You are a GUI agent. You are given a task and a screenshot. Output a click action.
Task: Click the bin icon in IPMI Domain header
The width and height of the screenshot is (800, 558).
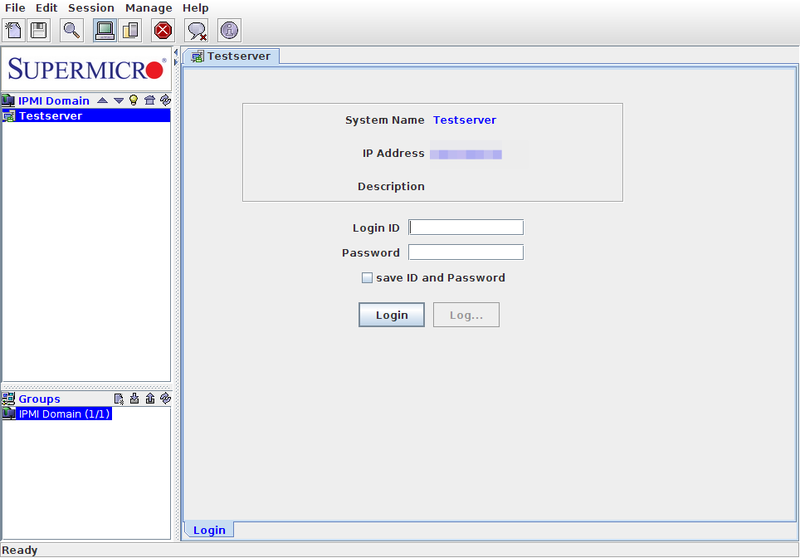click(149, 100)
